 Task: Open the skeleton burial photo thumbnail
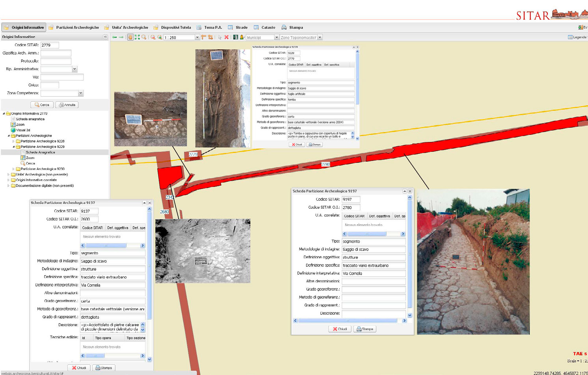(x=223, y=98)
